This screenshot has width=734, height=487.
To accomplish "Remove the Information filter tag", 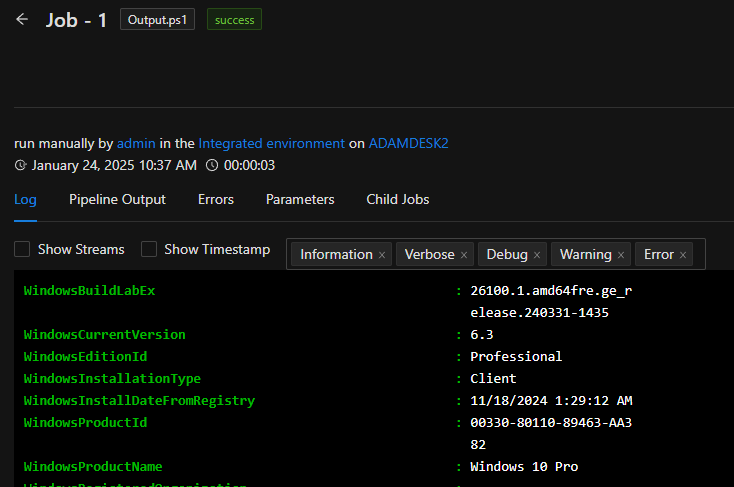I will coord(382,255).
